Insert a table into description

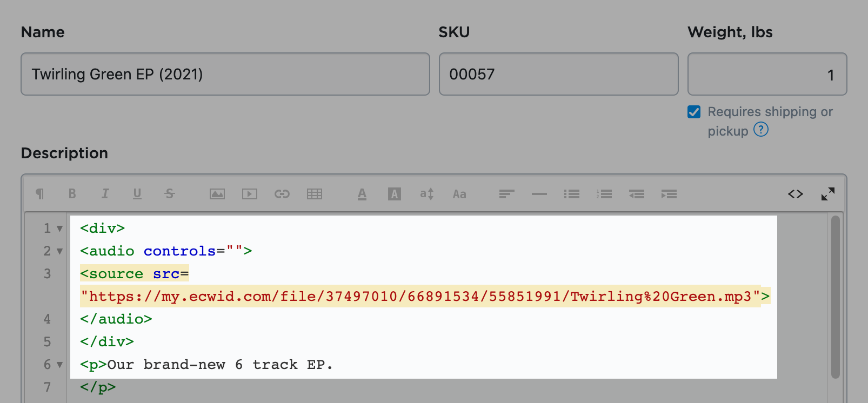(315, 194)
